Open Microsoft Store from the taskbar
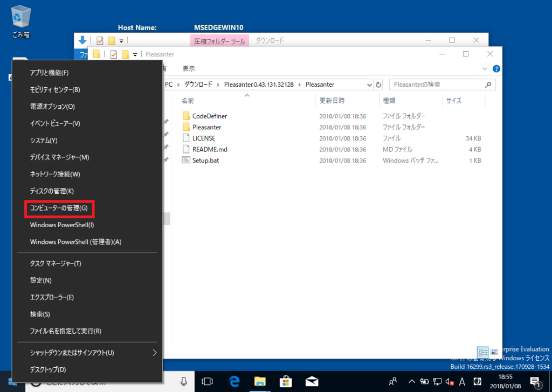Image resolution: width=552 pixels, height=392 pixels. coord(286,381)
